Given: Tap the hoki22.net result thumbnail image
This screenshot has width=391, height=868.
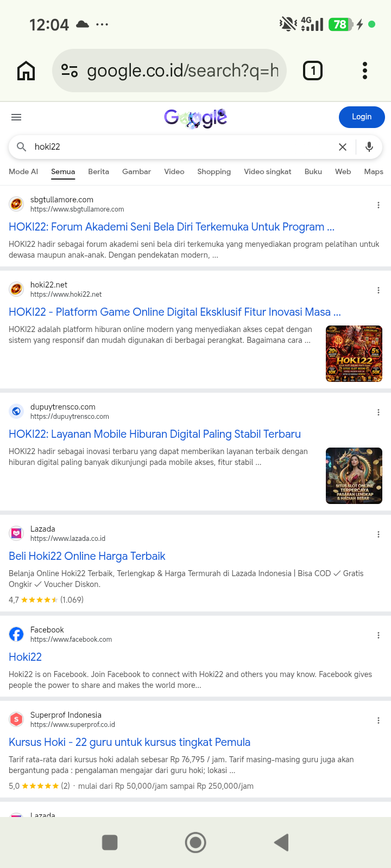Looking at the screenshot, I should coord(354,354).
